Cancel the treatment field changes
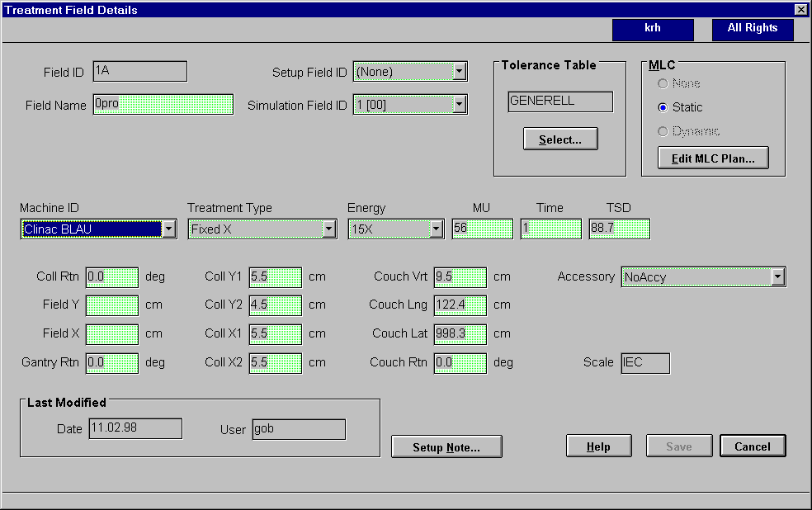 coord(753,446)
